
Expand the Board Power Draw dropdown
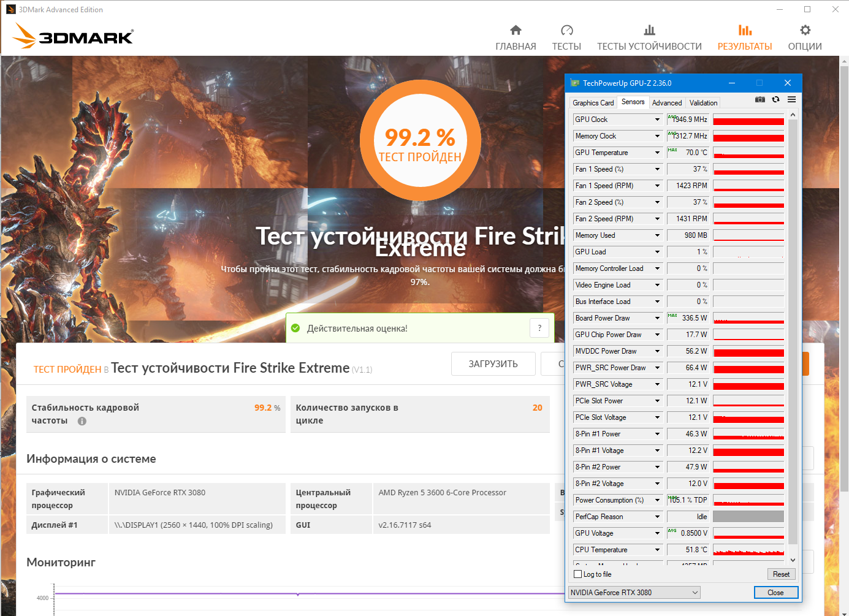(x=657, y=318)
